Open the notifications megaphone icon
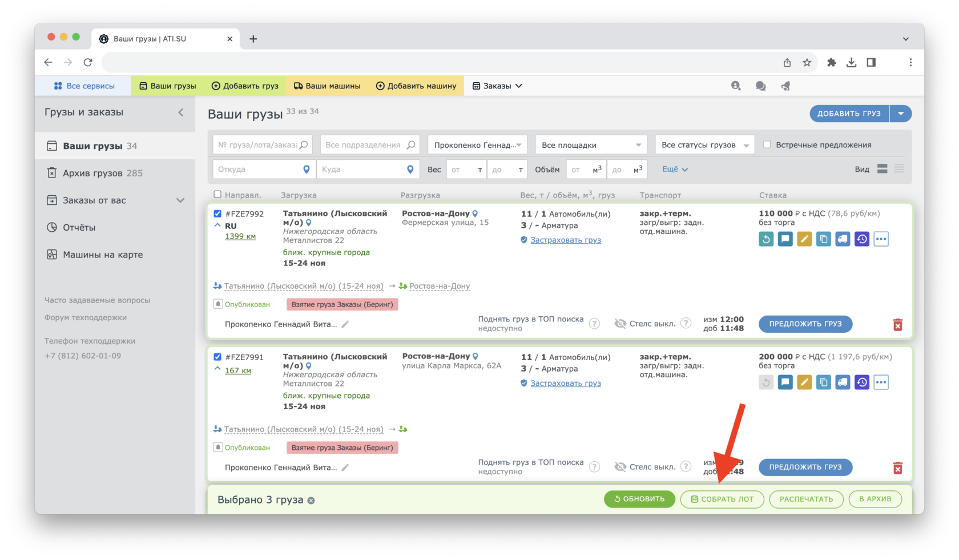This screenshot has height=560, width=959. point(786,86)
